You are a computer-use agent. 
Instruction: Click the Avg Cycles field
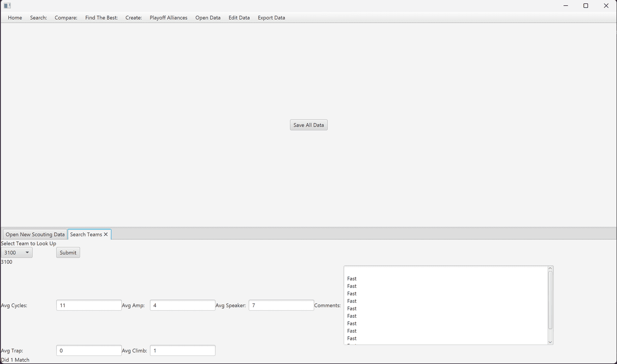tap(89, 305)
